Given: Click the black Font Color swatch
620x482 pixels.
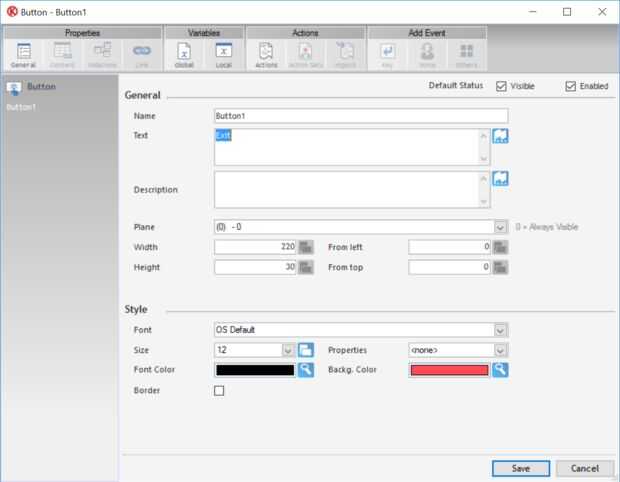Looking at the screenshot, I should [255, 370].
